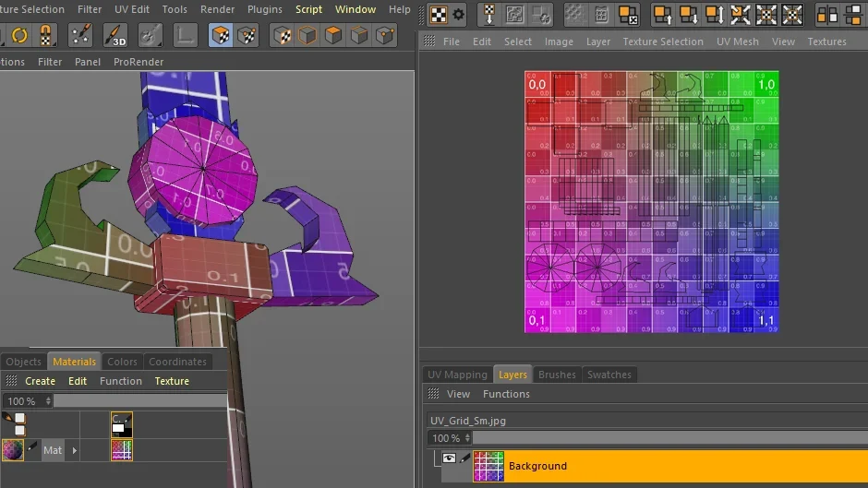
Task: Open the Textures menu in UV editor
Action: [x=826, y=42]
